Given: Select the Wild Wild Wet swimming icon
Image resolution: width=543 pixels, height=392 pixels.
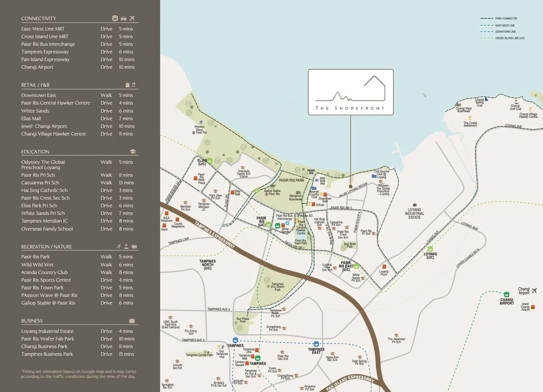Looking at the screenshot, I should [x=317, y=180].
